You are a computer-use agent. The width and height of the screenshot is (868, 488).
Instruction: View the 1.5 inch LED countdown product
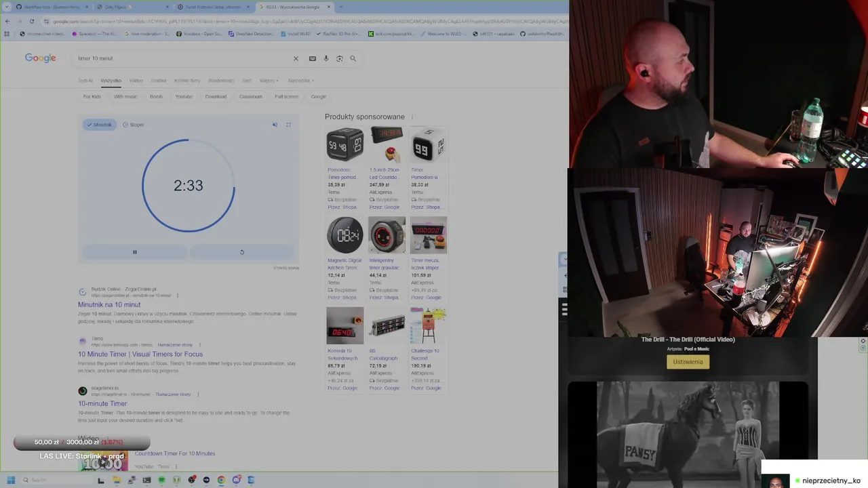(x=387, y=167)
